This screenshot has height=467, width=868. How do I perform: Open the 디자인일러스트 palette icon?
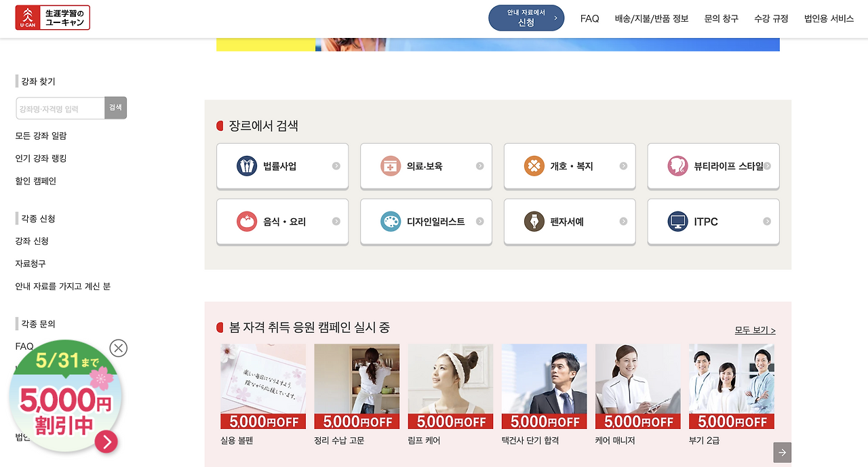391,222
